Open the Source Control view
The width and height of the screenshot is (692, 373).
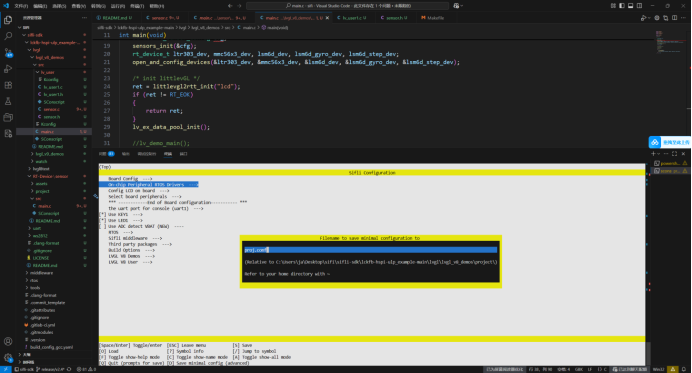coord(8,53)
